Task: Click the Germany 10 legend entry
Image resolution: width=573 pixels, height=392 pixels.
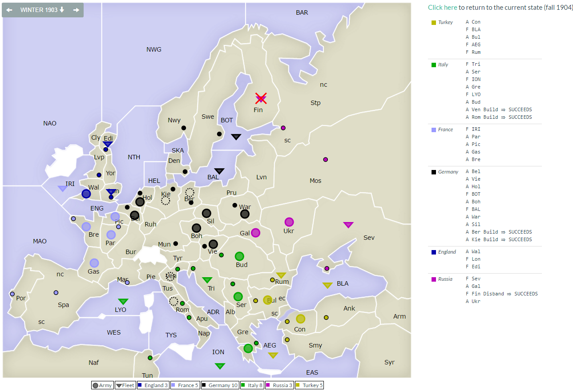Action: point(219,385)
